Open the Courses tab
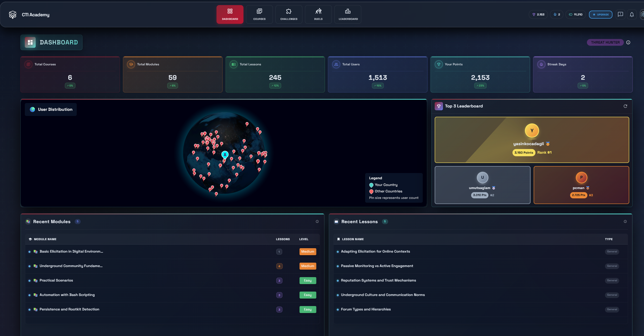644x336 pixels. pyautogui.click(x=259, y=14)
